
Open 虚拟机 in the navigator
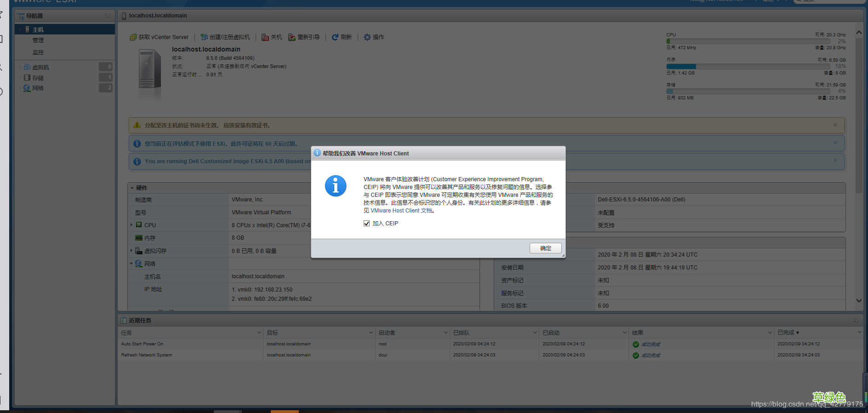pyautogui.click(x=40, y=67)
